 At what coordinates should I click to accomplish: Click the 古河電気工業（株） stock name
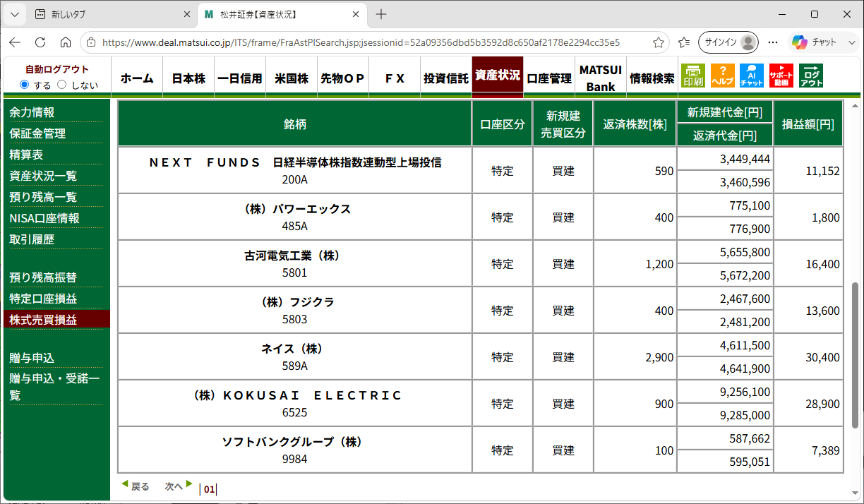[294, 256]
